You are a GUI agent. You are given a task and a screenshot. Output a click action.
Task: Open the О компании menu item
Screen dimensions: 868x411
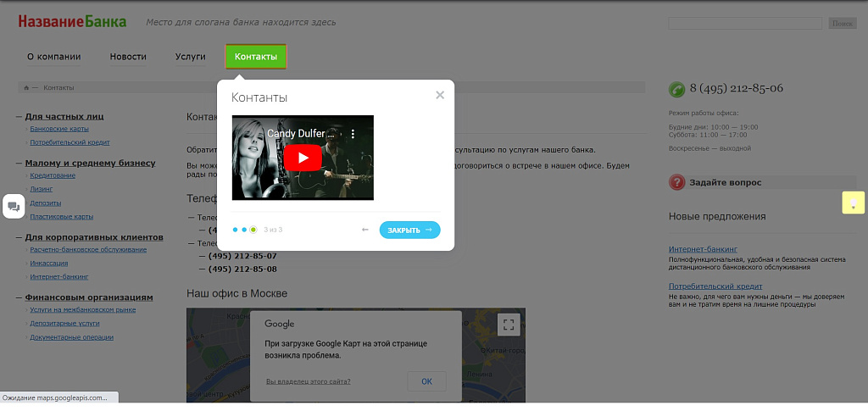53,57
